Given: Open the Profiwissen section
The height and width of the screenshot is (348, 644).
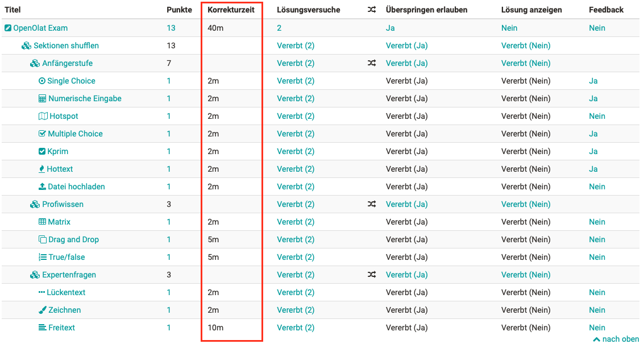Looking at the screenshot, I should (x=63, y=204).
